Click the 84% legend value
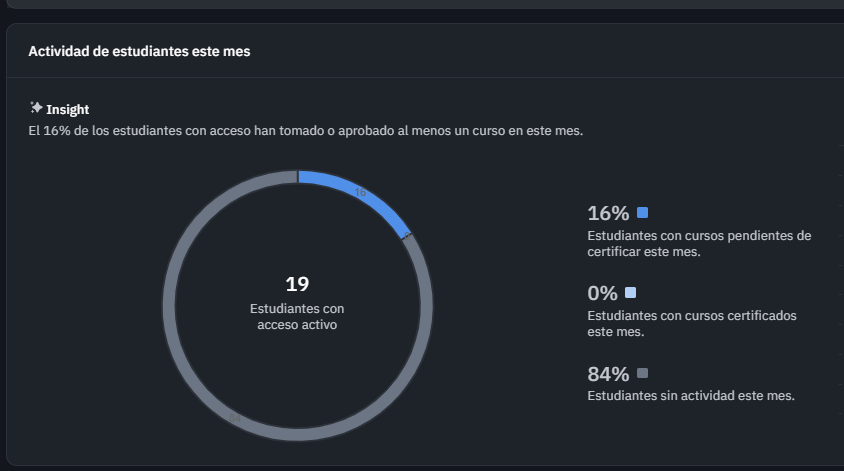The height and width of the screenshot is (471, 844). pos(608,375)
